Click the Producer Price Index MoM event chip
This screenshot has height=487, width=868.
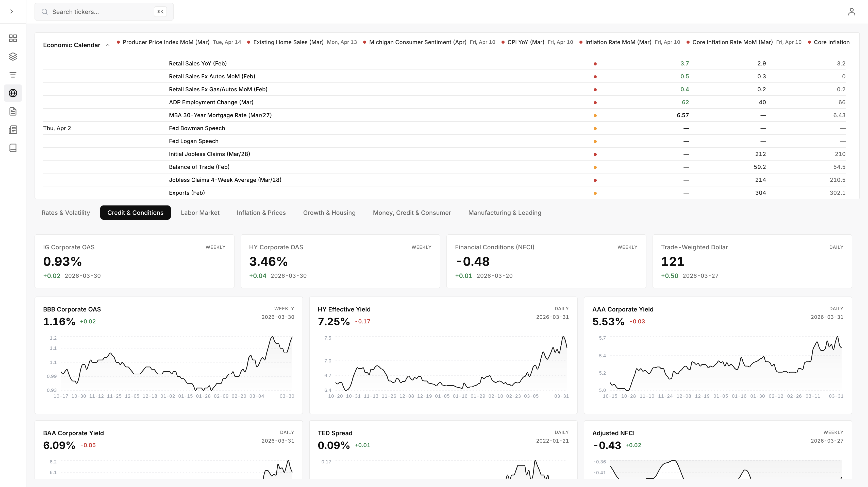166,42
